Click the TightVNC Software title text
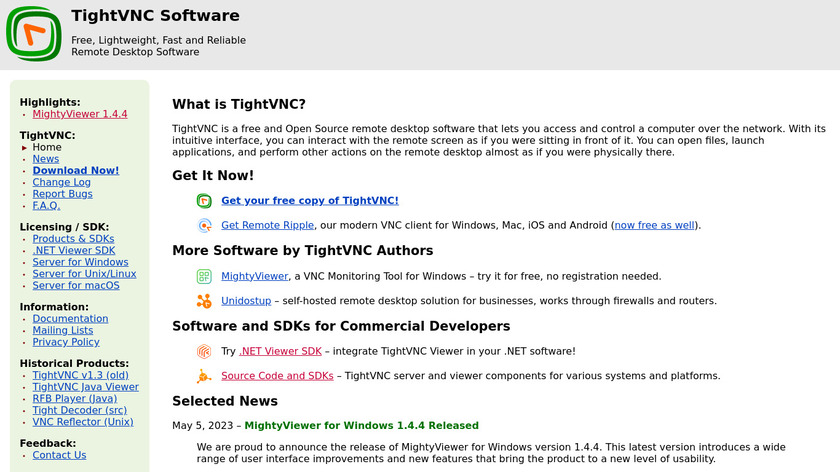 point(155,16)
